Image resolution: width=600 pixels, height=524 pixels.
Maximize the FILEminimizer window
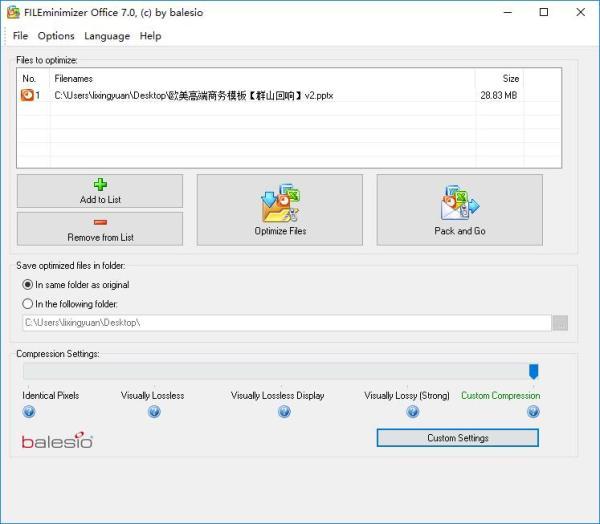(x=543, y=12)
